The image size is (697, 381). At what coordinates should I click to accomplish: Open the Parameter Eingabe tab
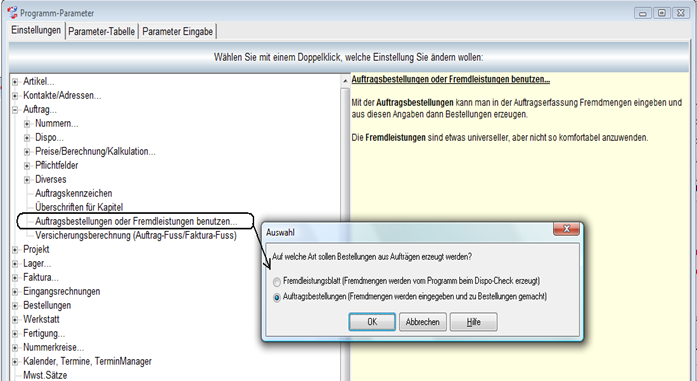pos(177,32)
